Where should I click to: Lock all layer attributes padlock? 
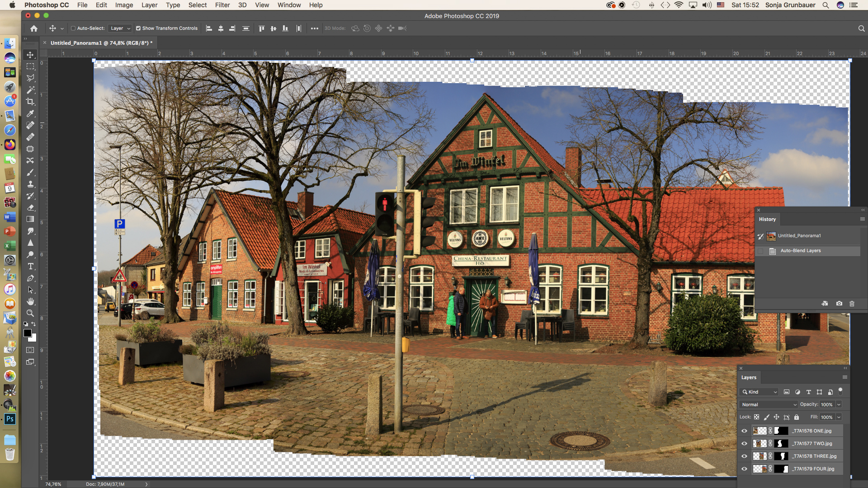797,417
